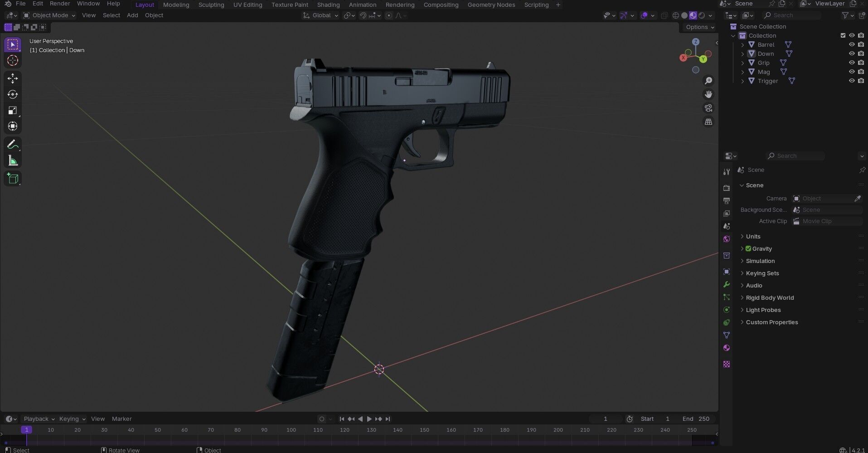The height and width of the screenshot is (453, 868).
Task: Open the Render properties tab
Action: pyautogui.click(x=727, y=188)
